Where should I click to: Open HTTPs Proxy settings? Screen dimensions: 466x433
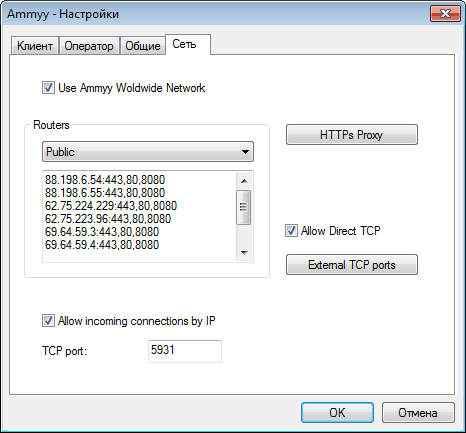352,135
